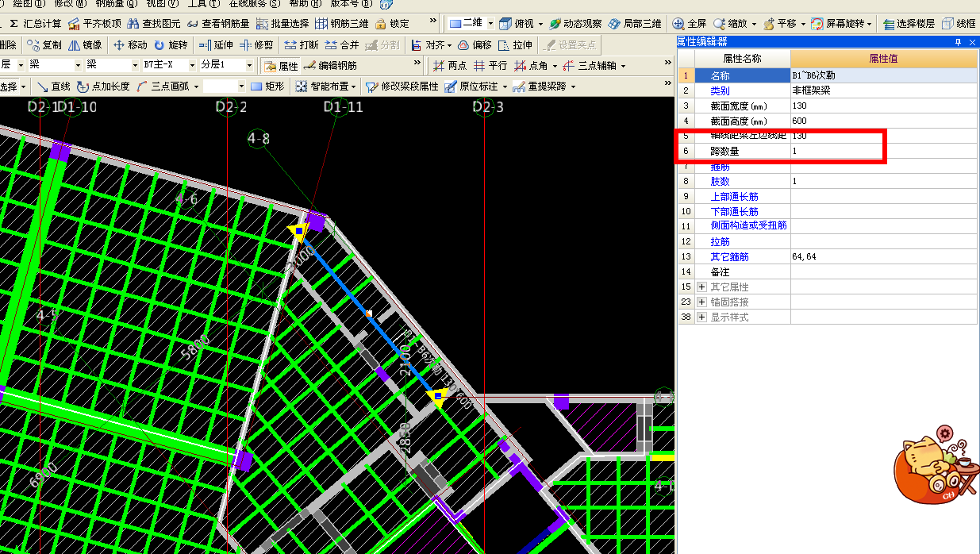Toggle the 属性 properties panel button
The height and width of the screenshot is (554, 980).
coord(281,66)
